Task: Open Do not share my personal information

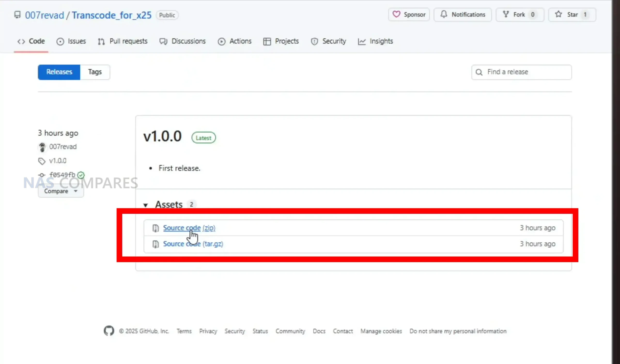Action: tap(458, 331)
